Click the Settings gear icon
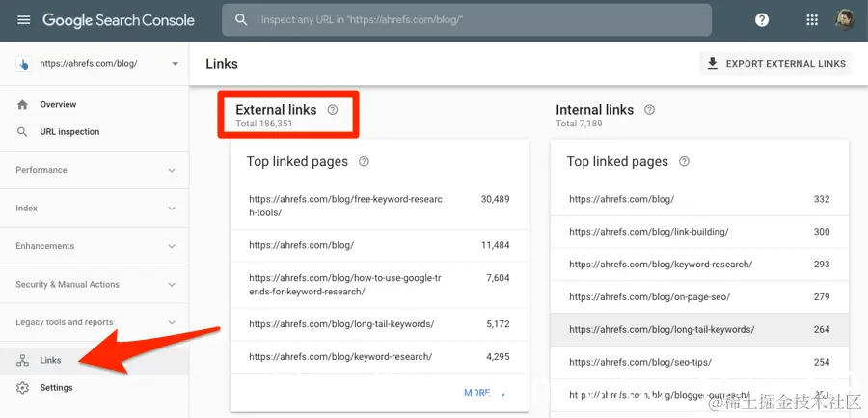The height and width of the screenshot is (418, 868). [22, 387]
